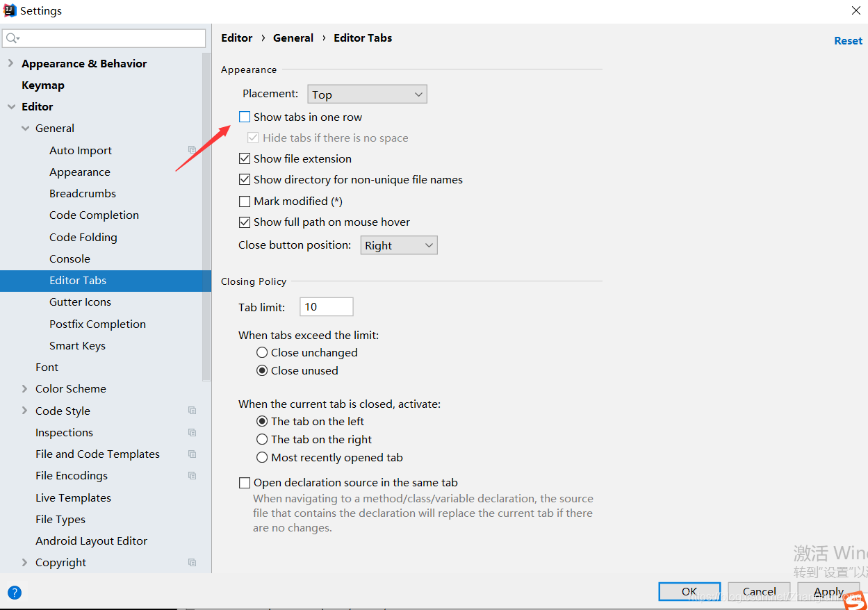The image size is (868, 610).
Task: Toggle Show directory for non-unique file names
Action: [245, 179]
